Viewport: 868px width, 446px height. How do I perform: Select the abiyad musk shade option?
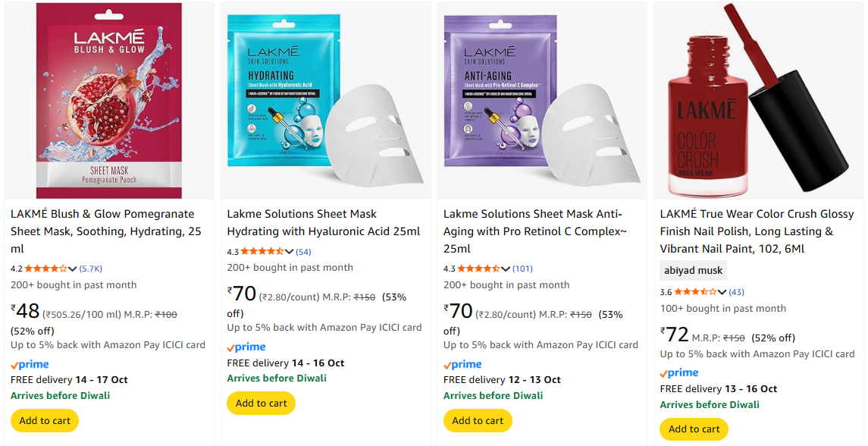693,271
